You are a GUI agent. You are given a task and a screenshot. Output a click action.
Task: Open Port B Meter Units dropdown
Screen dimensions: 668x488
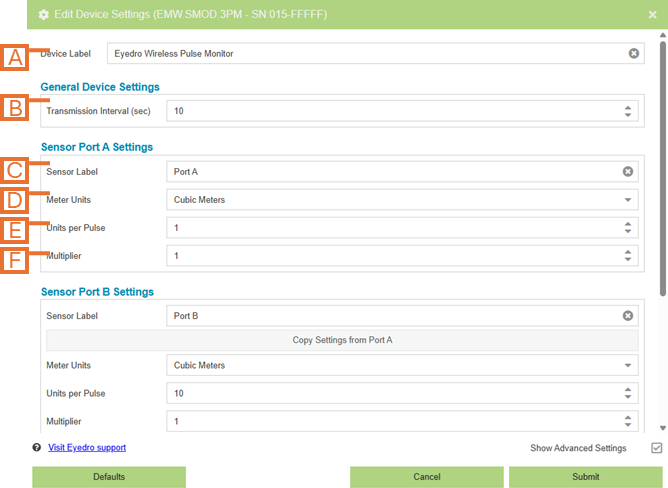(x=628, y=366)
